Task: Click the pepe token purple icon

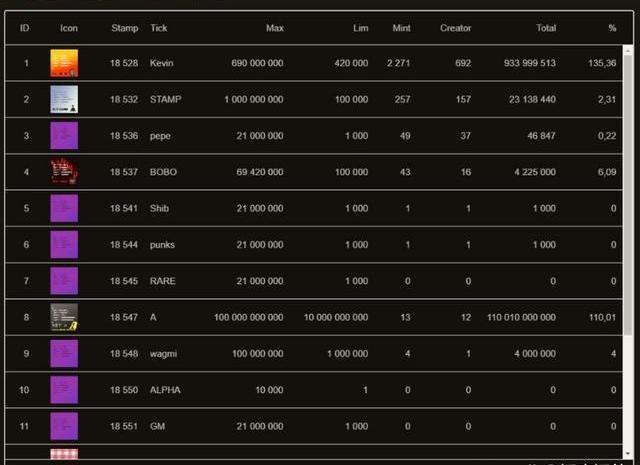Action: tap(64, 136)
